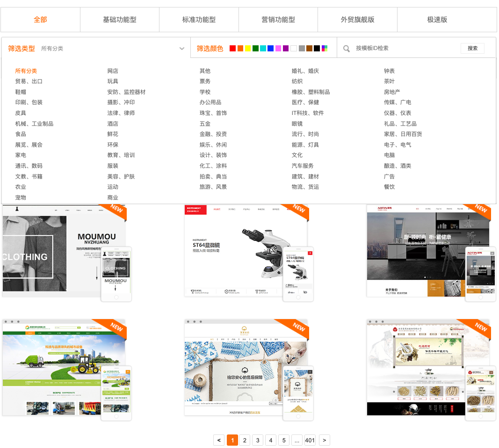
Task: Filter by white color swatch
Action: (x=294, y=48)
